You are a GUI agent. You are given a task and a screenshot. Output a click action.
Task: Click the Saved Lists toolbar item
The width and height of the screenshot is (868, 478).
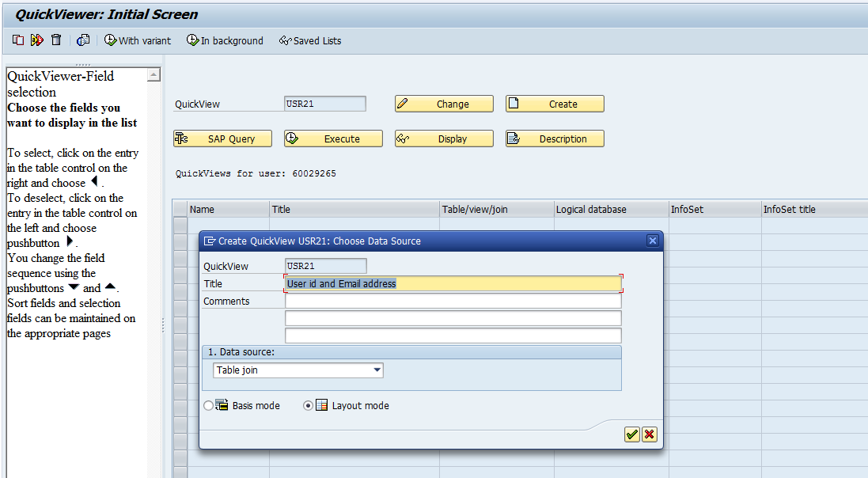tap(309, 40)
